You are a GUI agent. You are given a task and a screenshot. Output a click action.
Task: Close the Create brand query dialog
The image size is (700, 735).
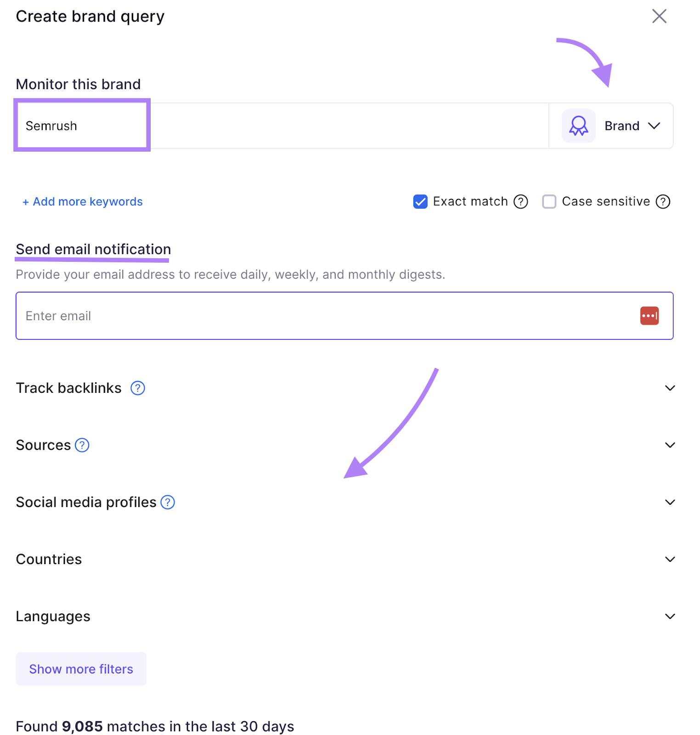660,16
